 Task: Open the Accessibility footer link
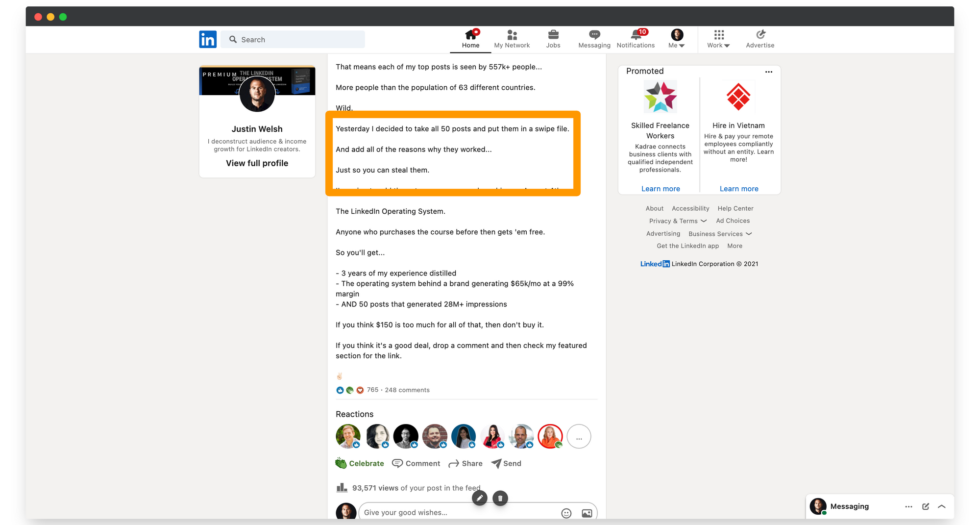tap(690, 208)
